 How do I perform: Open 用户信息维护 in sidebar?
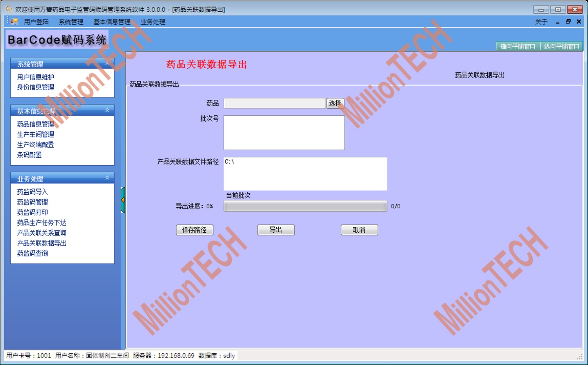(36, 77)
